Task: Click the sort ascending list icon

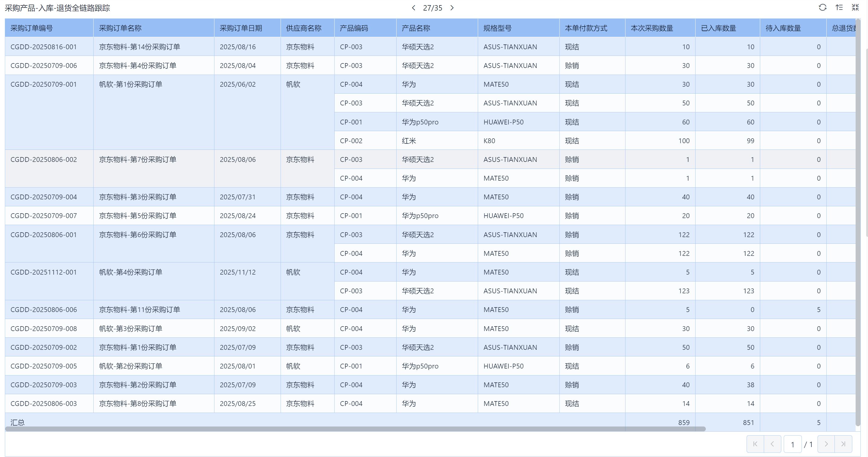Action: pos(839,8)
